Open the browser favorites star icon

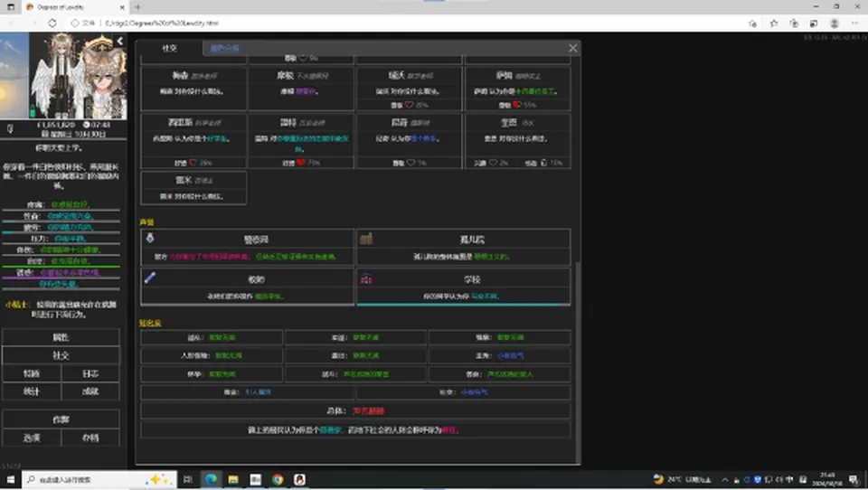click(x=773, y=24)
